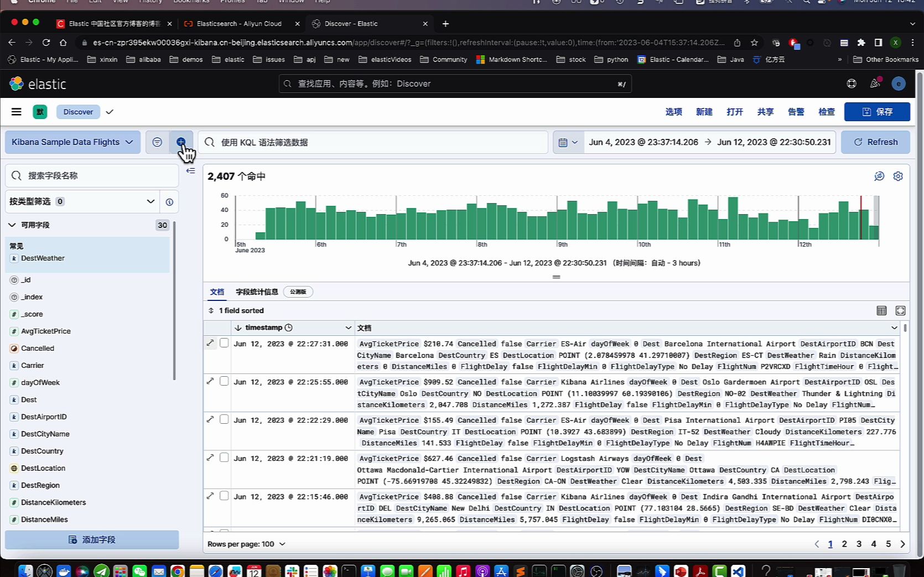Expand the 22:25:55 document row details
The image size is (924, 577).
tap(210, 381)
